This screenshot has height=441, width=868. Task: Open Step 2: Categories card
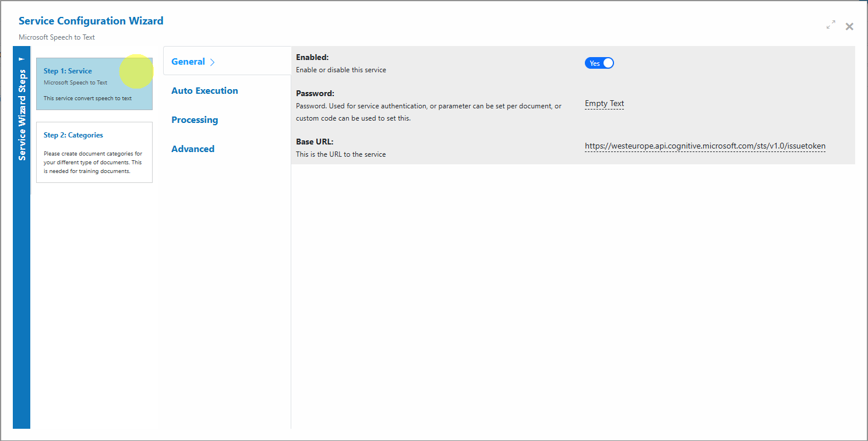click(94, 152)
